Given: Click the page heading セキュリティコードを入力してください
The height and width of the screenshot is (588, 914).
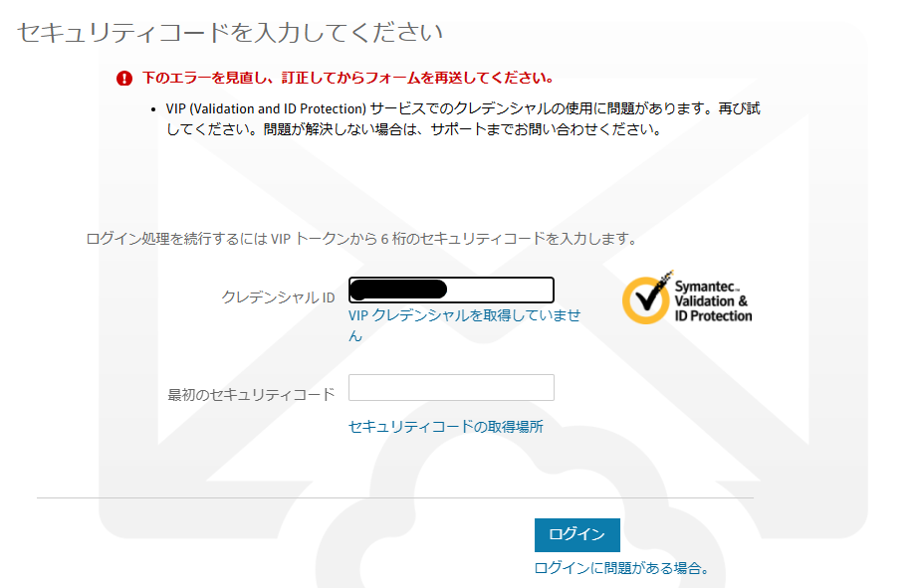Looking at the screenshot, I should coord(230,33).
